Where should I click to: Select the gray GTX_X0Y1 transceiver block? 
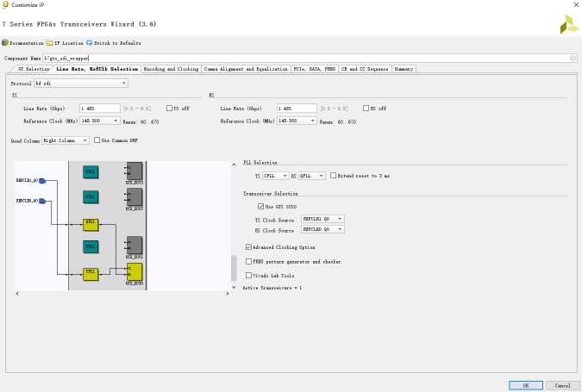(x=135, y=246)
